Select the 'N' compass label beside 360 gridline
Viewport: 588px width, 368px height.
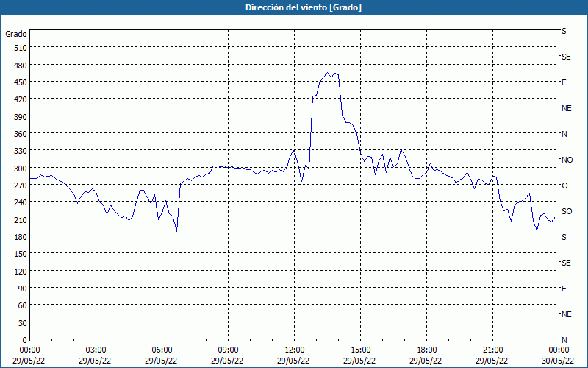[x=564, y=134]
